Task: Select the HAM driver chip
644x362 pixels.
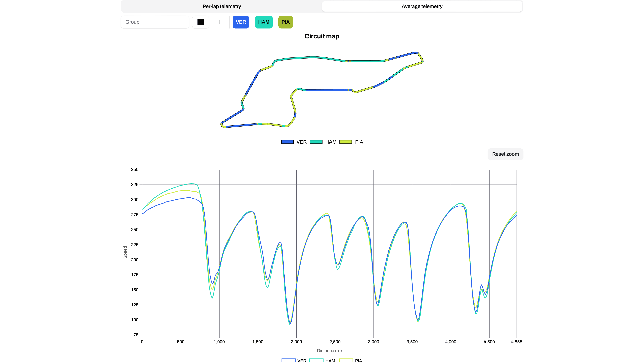Action: coord(264,22)
